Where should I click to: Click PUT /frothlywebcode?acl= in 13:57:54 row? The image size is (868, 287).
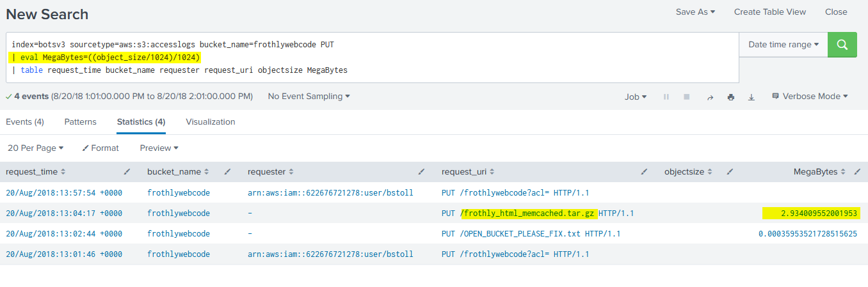[x=515, y=192]
